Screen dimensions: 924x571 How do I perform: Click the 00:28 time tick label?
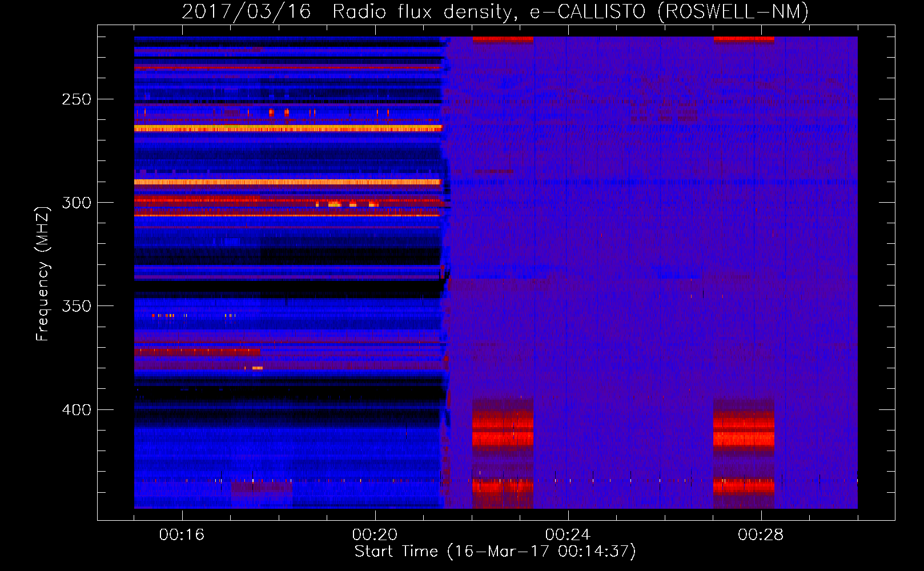click(x=761, y=535)
